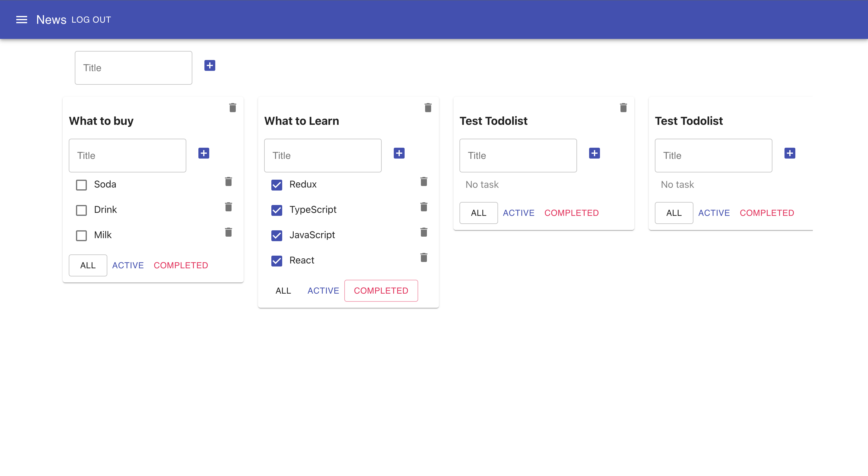Click ALL filter in What to buy

88,266
